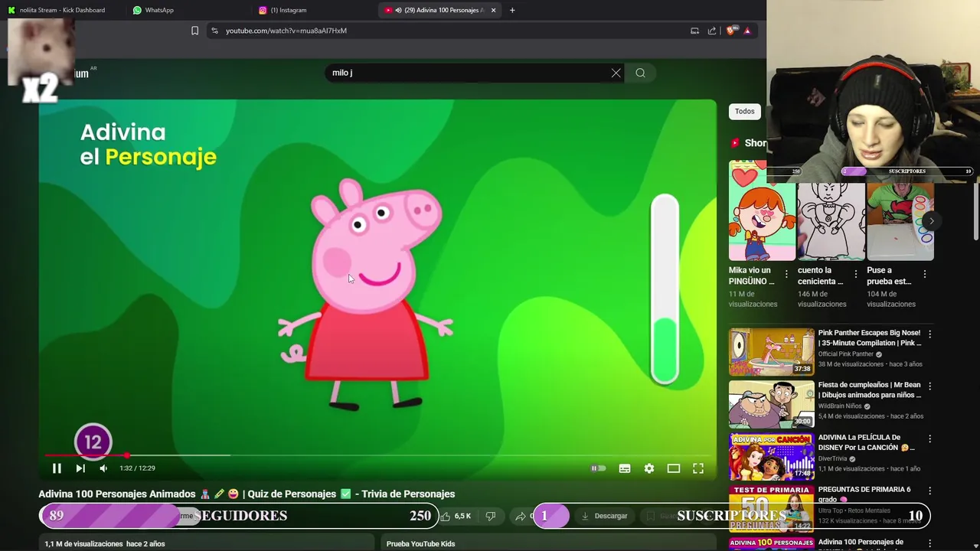Image resolution: width=980 pixels, height=551 pixels.
Task: Click the PREGUNTAS DE PRIMARIA 6 grado title
Action: click(x=864, y=494)
